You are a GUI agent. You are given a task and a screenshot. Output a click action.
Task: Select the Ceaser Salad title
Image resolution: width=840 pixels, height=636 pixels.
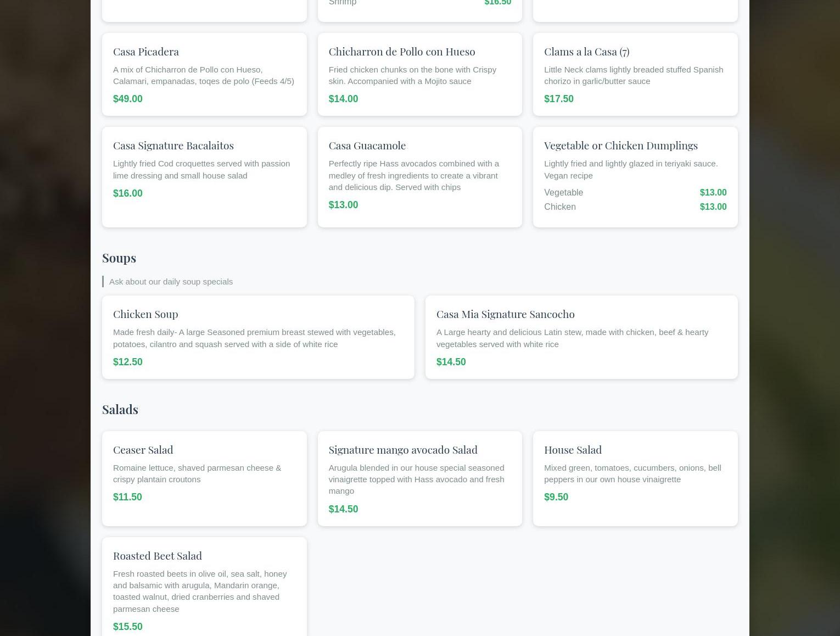(143, 449)
